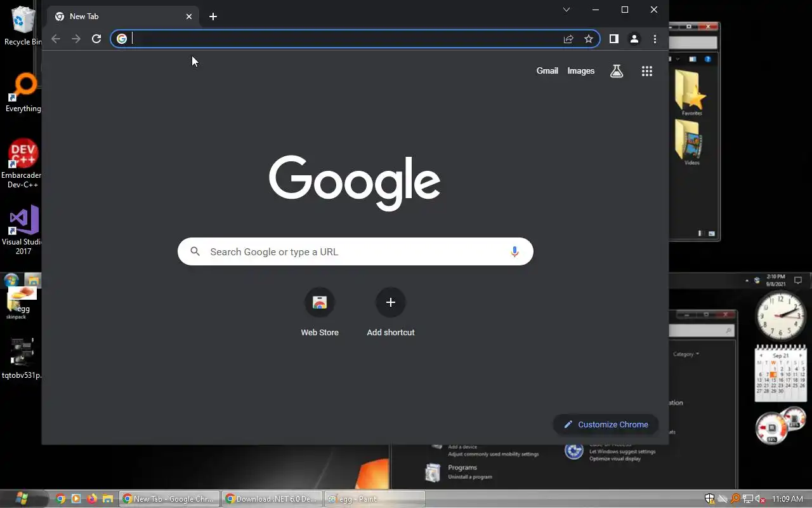Click the Add shortcut plus tile
Image resolution: width=812 pixels, height=508 pixels.
click(391, 312)
